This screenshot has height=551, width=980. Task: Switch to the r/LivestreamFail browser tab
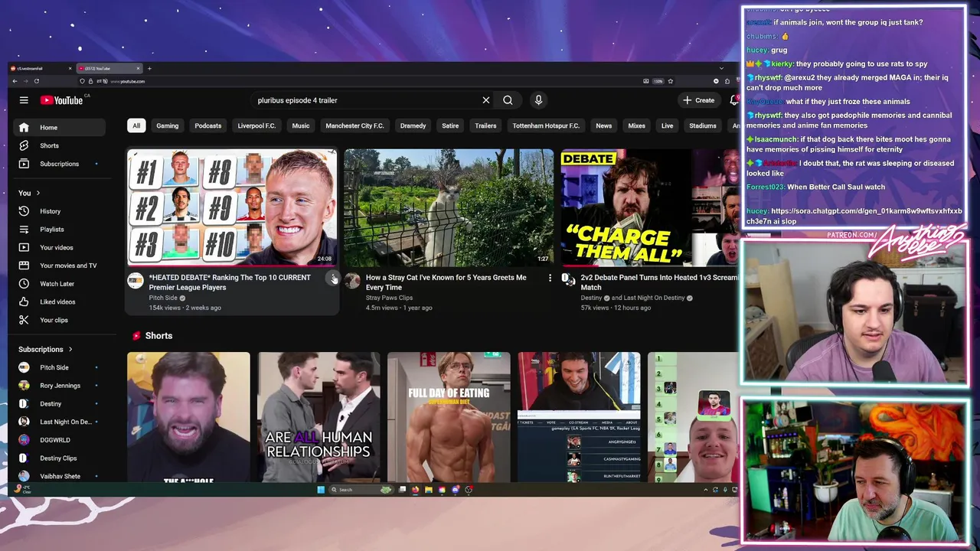pos(40,69)
